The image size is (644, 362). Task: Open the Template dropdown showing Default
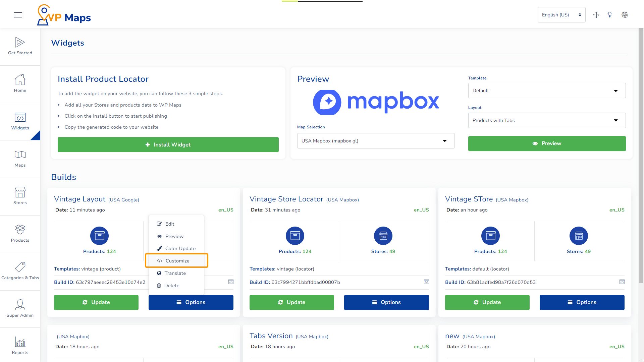tap(547, 90)
